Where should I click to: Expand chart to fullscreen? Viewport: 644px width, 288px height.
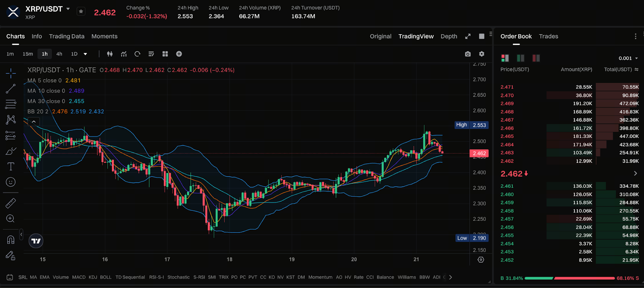pyautogui.click(x=468, y=37)
